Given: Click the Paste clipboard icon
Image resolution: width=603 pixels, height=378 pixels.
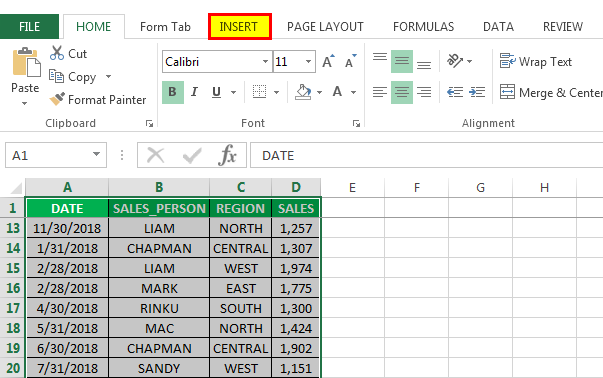Looking at the screenshot, I should coord(26,62).
